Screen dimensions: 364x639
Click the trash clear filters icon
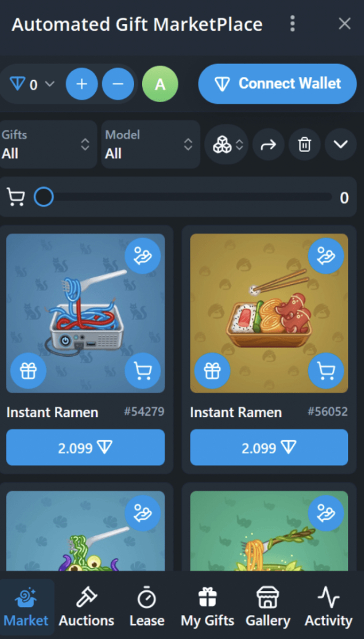coord(304,145)
